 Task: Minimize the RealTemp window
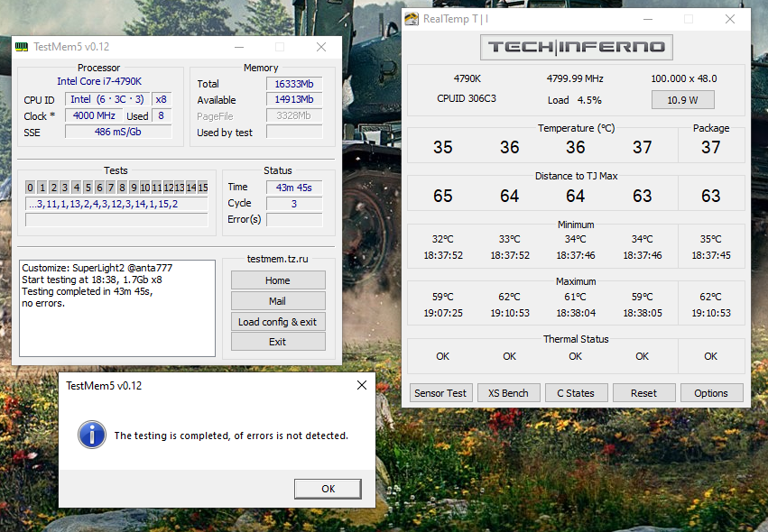click(647, 19)
